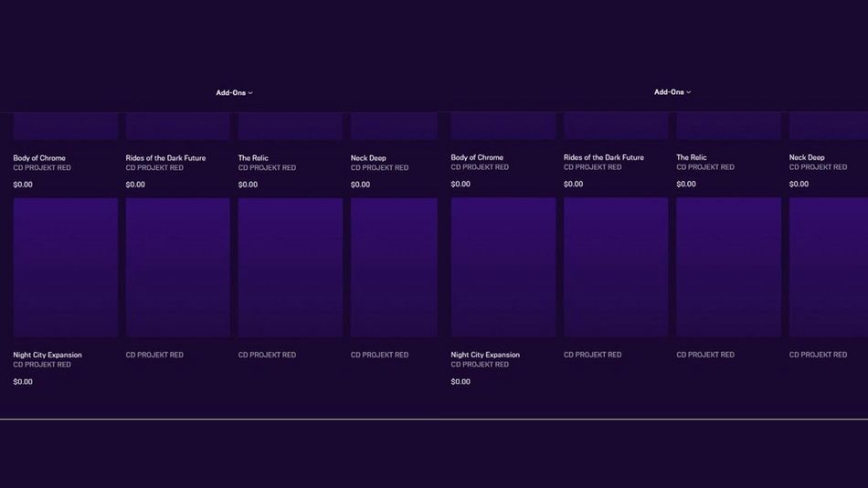868x488 pixels.
Task: Click $0.00 price under Night City Expansion, left-hand page
Action: point(23,382)
